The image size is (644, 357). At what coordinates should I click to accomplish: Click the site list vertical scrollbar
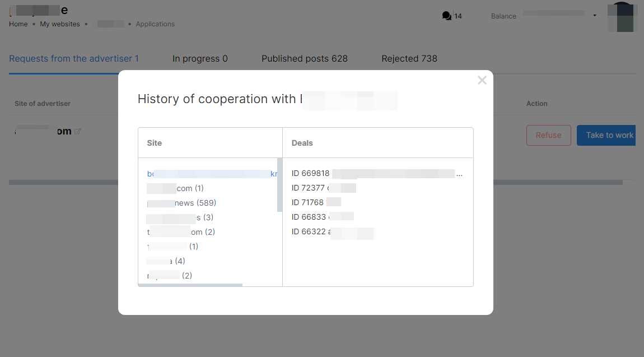(279, 185)
